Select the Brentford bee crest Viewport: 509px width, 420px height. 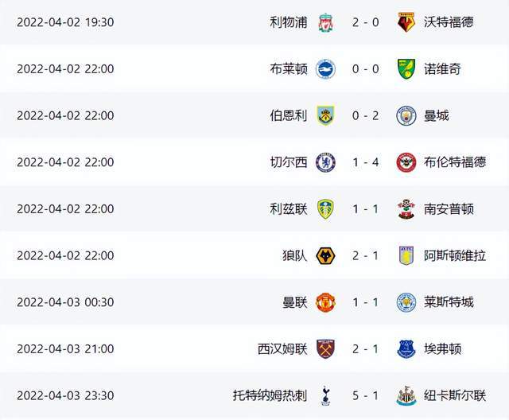tap(406, 162)
